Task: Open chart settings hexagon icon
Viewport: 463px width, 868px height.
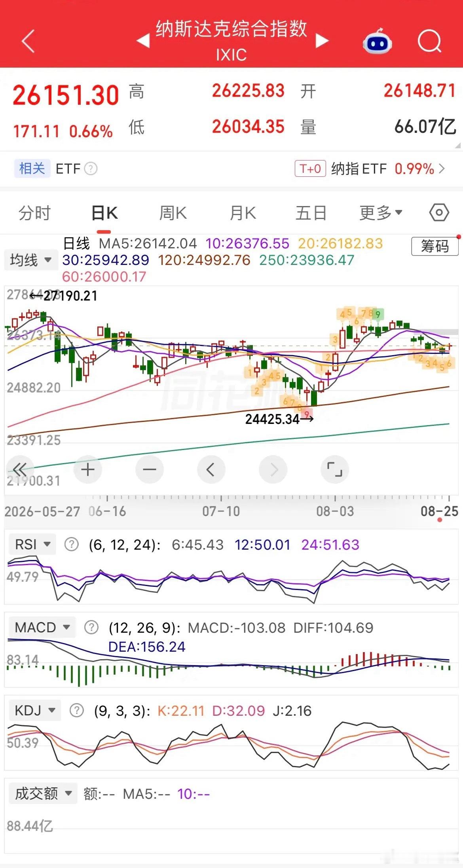Action: (439, 213)
